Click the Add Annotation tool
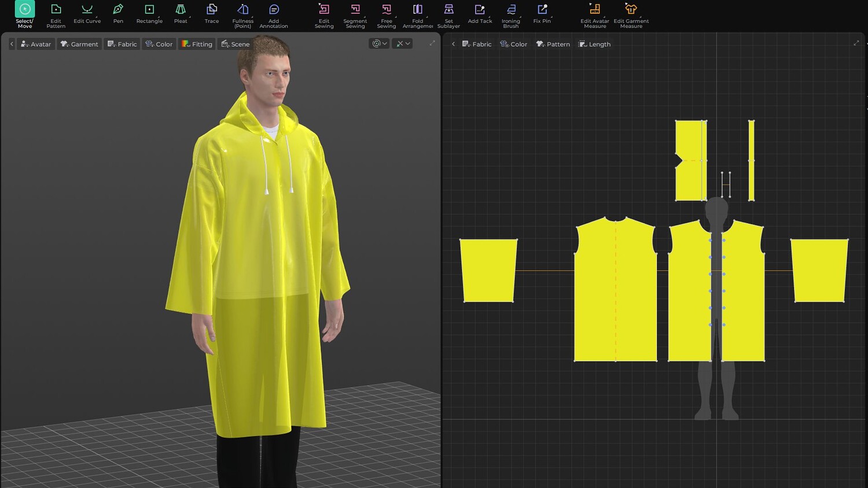The width and height of the screenshot is (868, 488). 274,15
